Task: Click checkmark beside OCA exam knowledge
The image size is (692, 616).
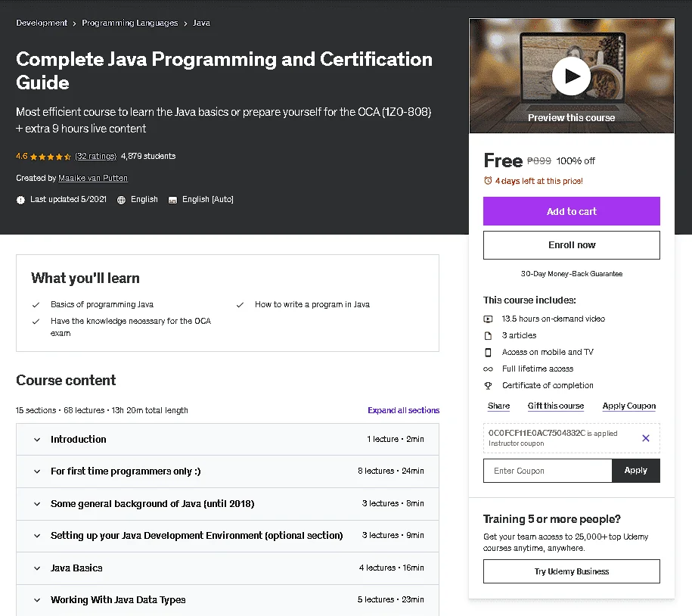Action: pyautogui.click(x=36, y=322)
